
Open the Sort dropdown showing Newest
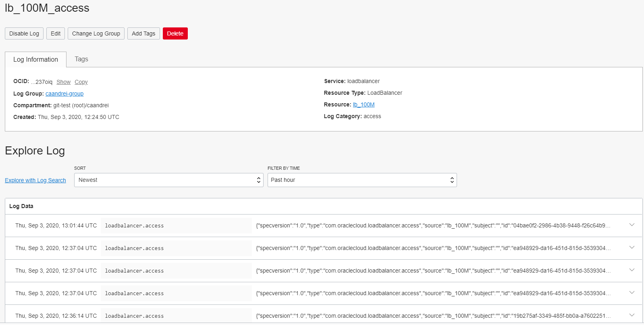pyautogui.click(x=168, y=180)
